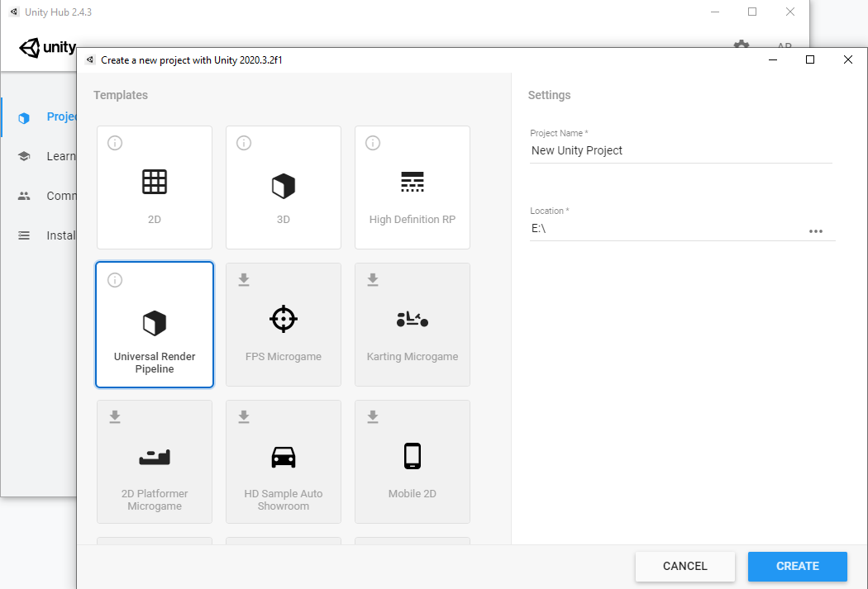
Task: Select the Mobile 2D template card
Action: click(413, 462)
